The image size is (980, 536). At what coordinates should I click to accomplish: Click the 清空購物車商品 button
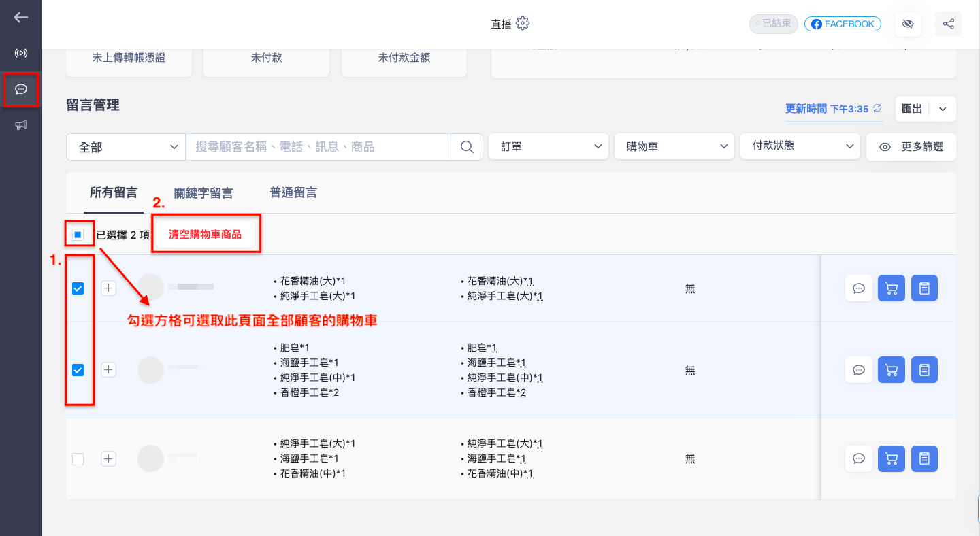click(205, 235)
